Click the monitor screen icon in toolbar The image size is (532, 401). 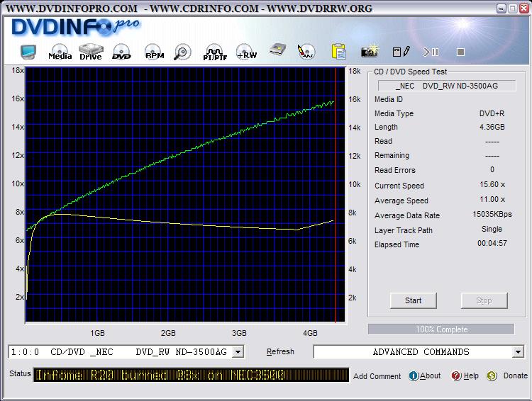coord(28,52)
